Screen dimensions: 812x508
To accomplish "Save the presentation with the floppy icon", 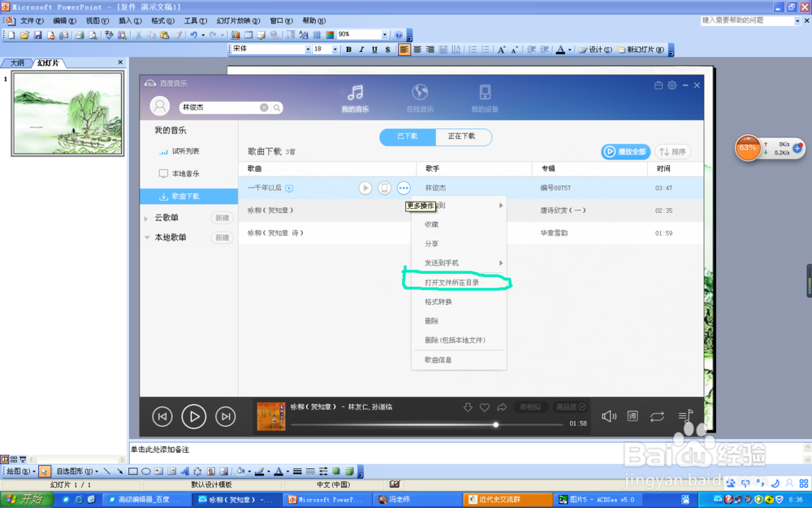I will 38,35.
